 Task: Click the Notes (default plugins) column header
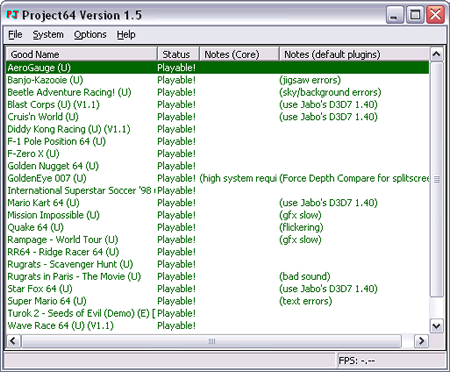click(354, 54)
